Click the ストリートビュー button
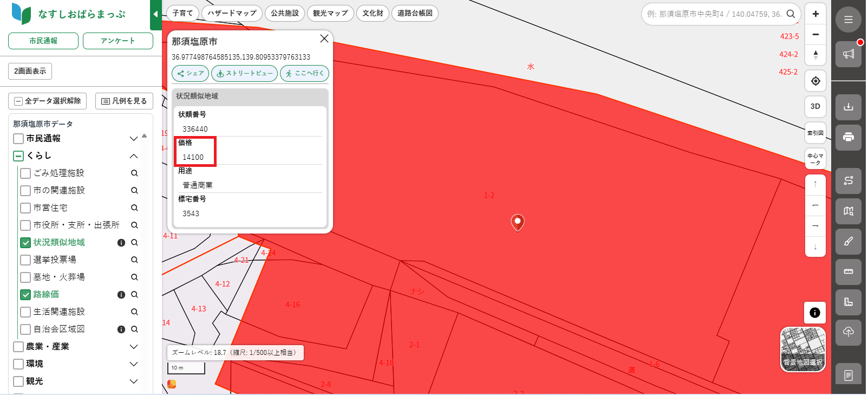 pyautogui.click(x=244, y=74)
